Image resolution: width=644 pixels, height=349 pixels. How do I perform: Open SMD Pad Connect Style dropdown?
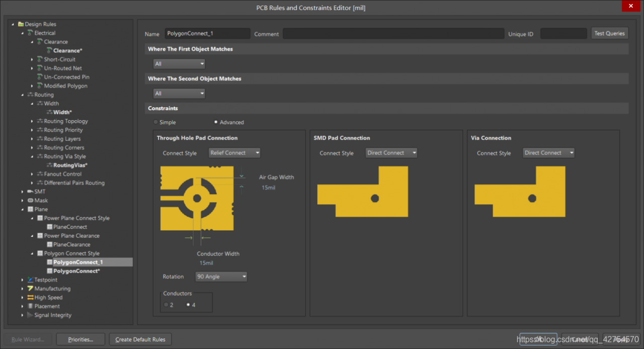pyautogui.click(x=391, y=153)
